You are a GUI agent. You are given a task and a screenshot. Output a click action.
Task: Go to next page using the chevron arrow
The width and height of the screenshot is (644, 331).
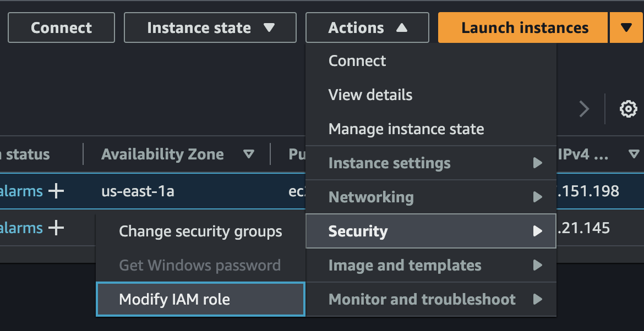tap(584, 109)
